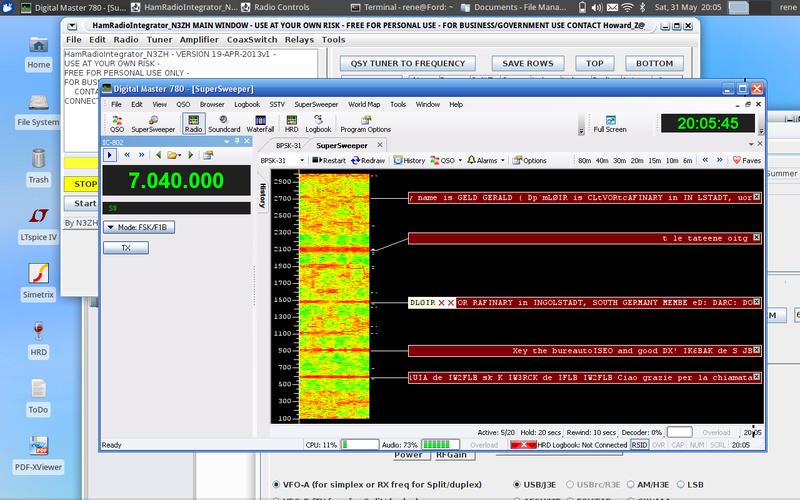Open SuperSweeper Options
Image resolution: width=800 pixels, height=500 pixels.
530,160
